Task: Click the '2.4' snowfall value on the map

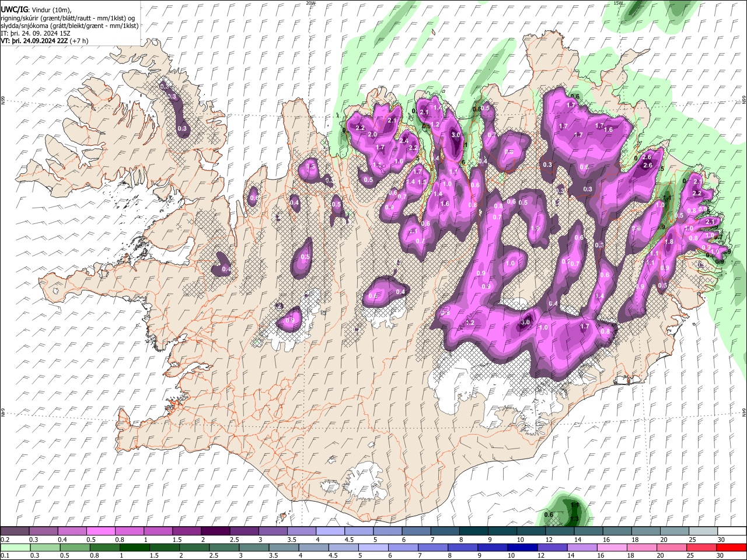Action: coord(404,141)
